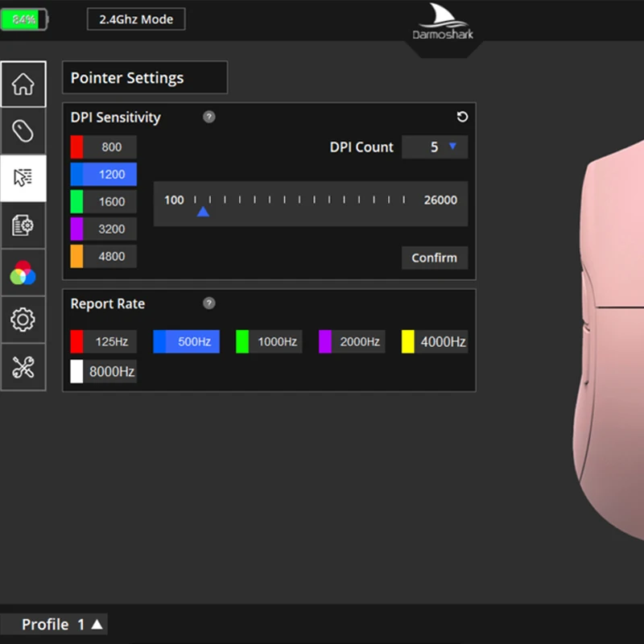The width and height of the screenshot is (644, 644).
Task: Click the pink mouse preview image
Action: click(608, 341)
